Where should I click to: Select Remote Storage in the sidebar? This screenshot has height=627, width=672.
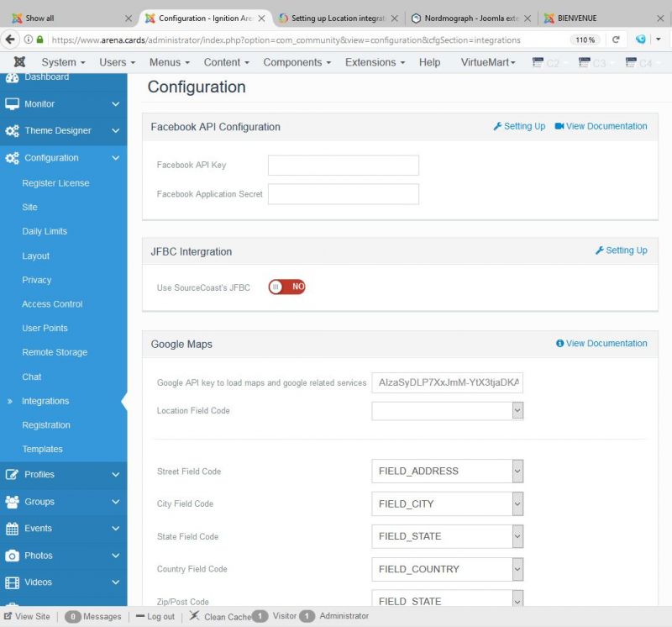[55, 352]
